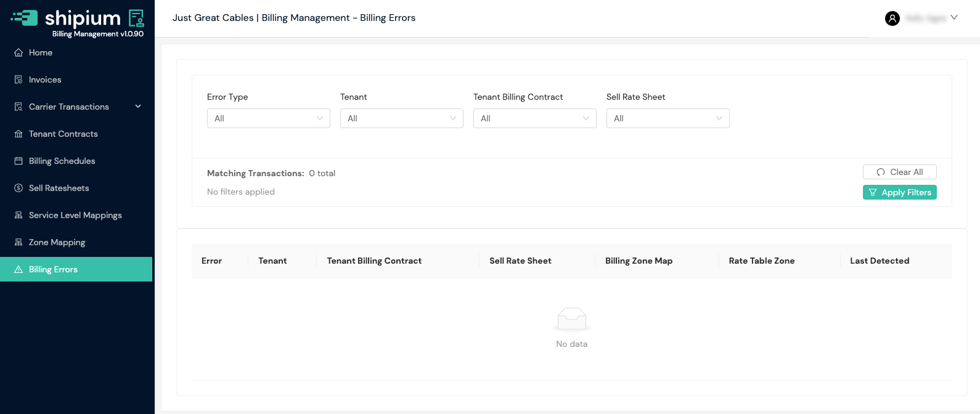Click the Invoices document icon
Image resolution: width=980 pixels, height=414 pixels.
tap(18, 80)
